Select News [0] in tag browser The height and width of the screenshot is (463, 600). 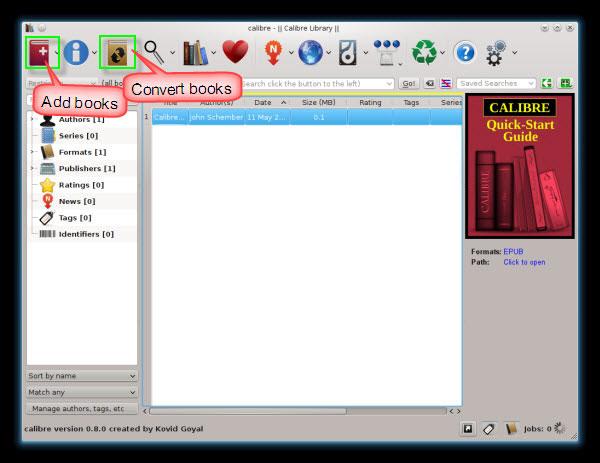[77, 201]
